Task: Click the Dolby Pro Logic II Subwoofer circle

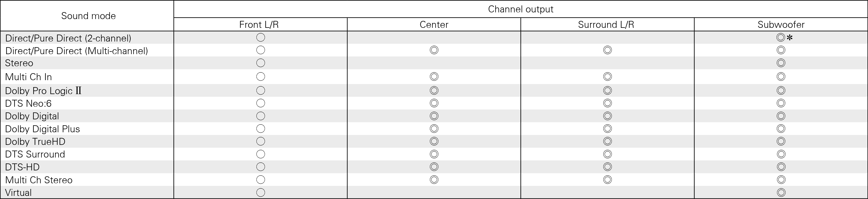Action: pos(781,90)
